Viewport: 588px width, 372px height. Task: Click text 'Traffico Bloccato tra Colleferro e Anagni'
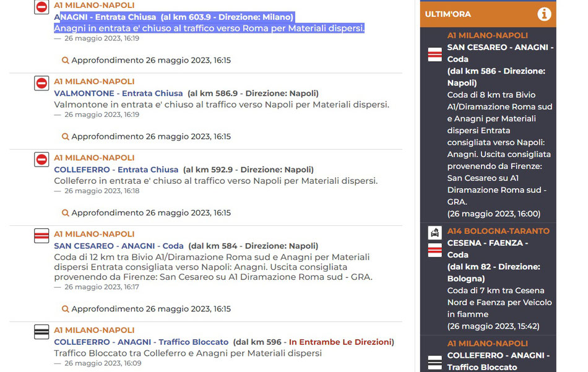(188, 353)
